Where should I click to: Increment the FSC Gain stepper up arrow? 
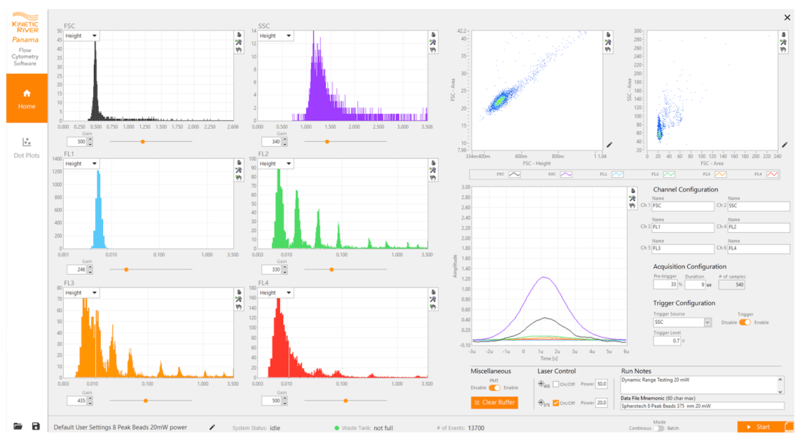(90, 139)
